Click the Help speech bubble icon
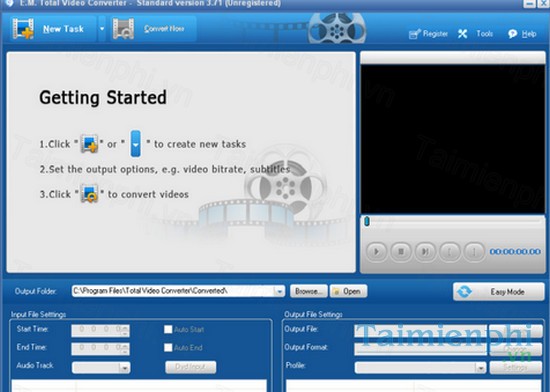 (512, 34)
